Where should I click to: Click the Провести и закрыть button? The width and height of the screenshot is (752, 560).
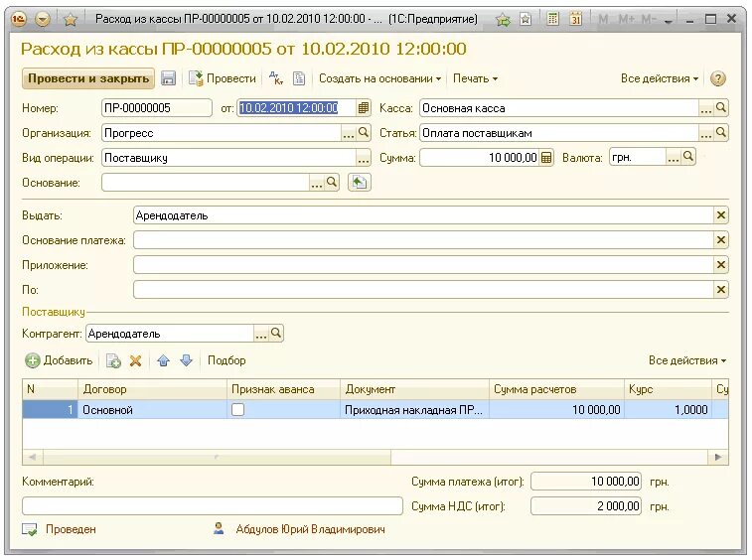pos(88,78)
